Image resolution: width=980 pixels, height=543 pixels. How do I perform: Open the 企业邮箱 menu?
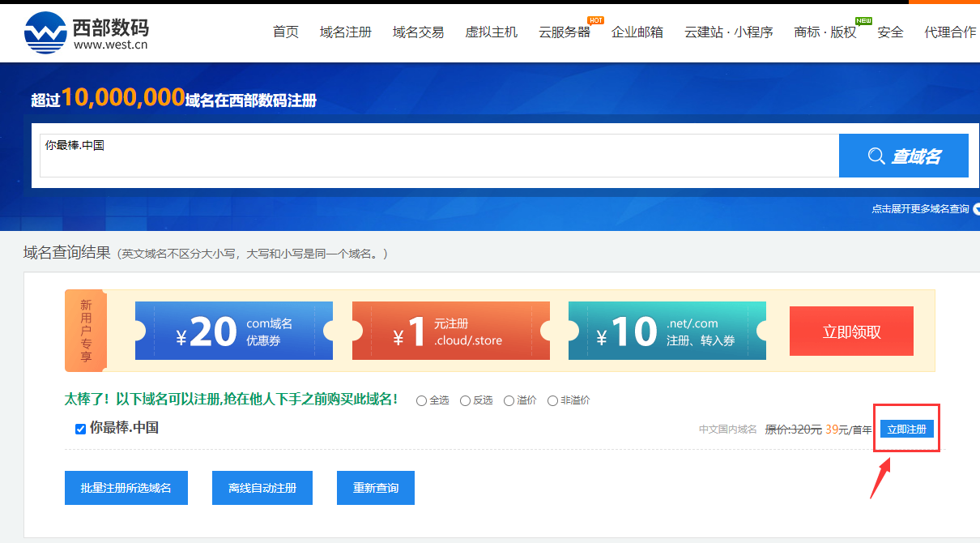637,32
